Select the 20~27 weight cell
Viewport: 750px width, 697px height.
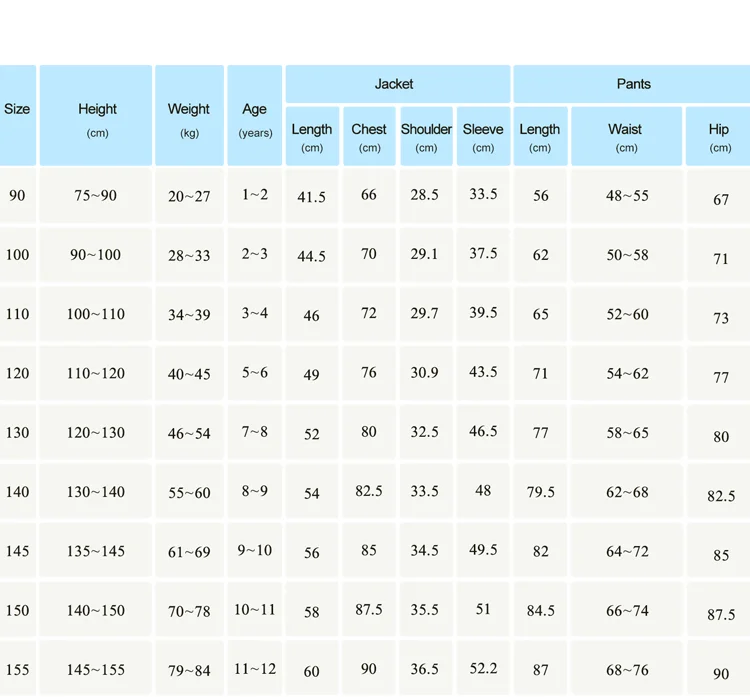[x=189, y=197]
